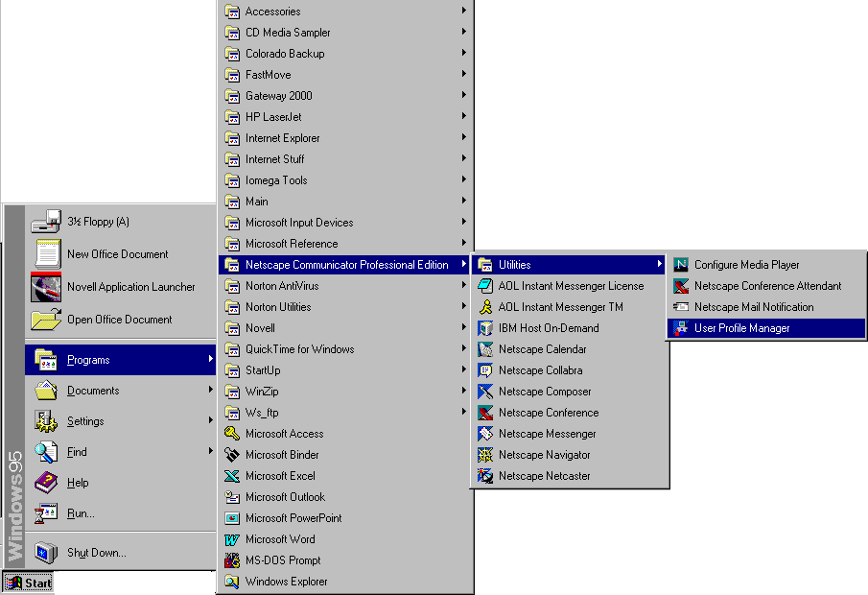
Task: Click the Microsoft Excel icon
Action: click(231, 476)
